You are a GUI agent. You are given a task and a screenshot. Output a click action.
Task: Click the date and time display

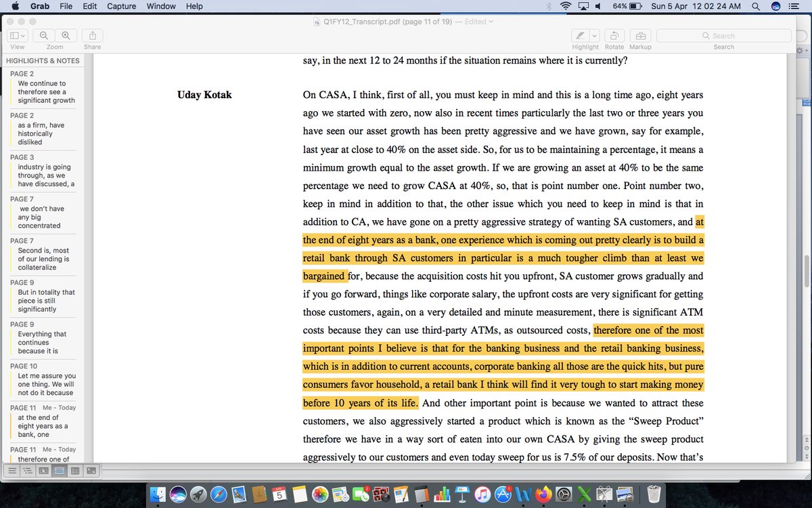pyautogui.click(x=696, y=6)
